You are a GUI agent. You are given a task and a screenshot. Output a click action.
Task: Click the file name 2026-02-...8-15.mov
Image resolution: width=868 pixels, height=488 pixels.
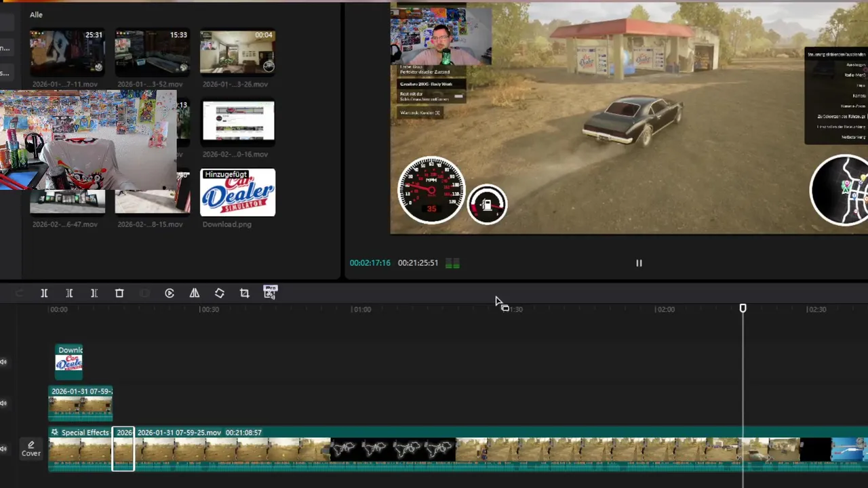(x=150, y=224)
